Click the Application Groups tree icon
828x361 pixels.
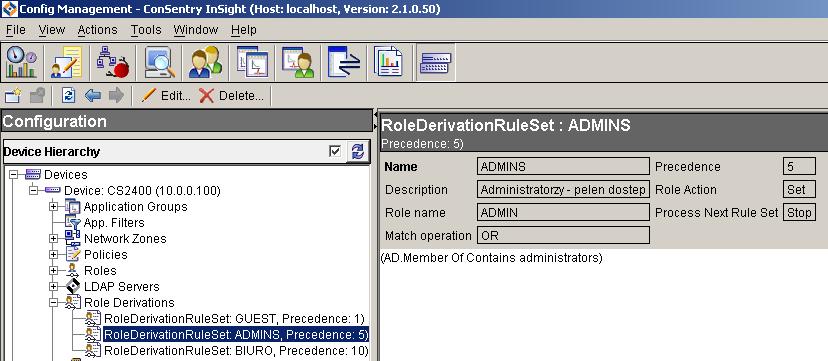[73, 206]
